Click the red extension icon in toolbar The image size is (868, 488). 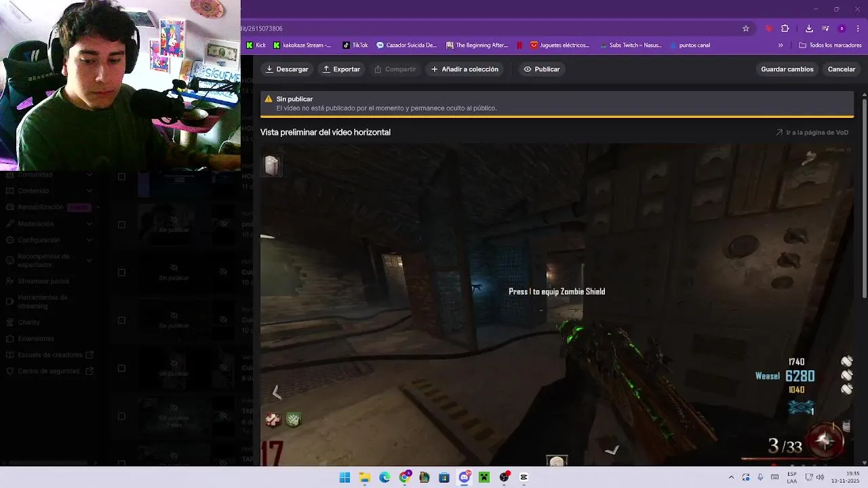768,28
